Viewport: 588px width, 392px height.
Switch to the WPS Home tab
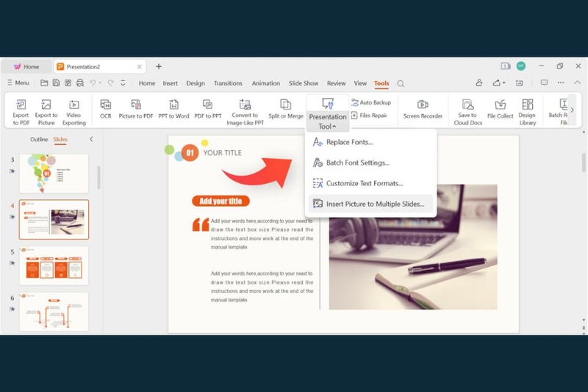[26, 67]
